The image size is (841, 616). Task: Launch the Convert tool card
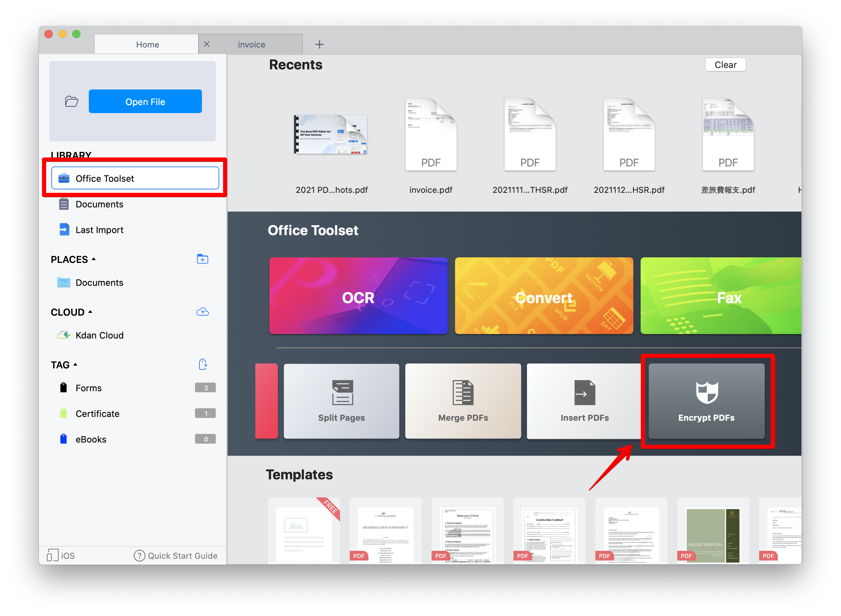pos(544,296)
